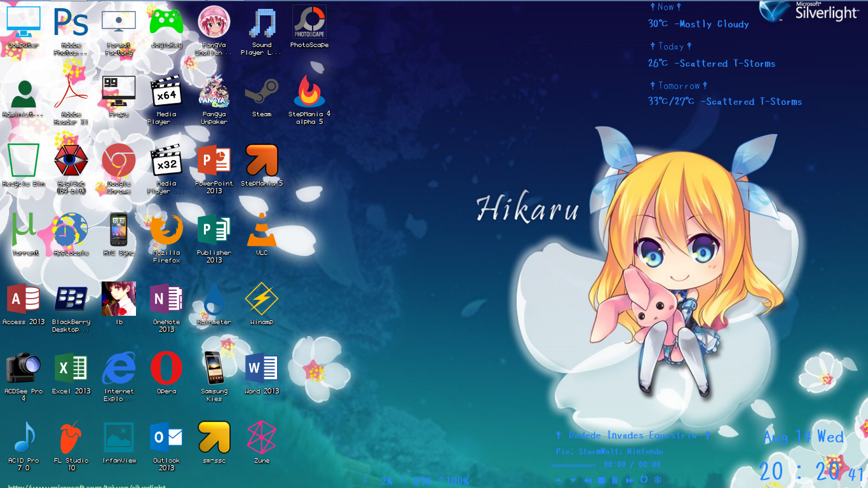Viewport: 868px width, 488px height.
Task: Skip to the previous track in the music widget
Action: [x=588, y=480]
